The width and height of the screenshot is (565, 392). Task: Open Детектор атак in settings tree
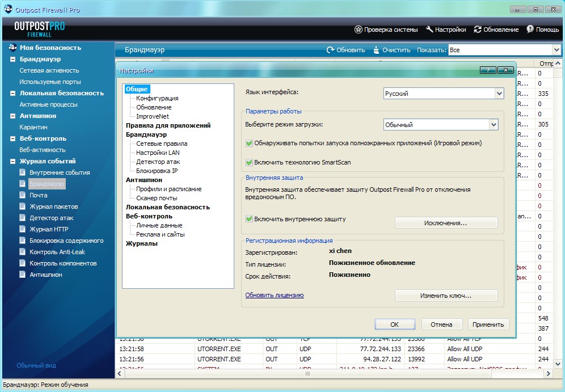coord(158,162)
